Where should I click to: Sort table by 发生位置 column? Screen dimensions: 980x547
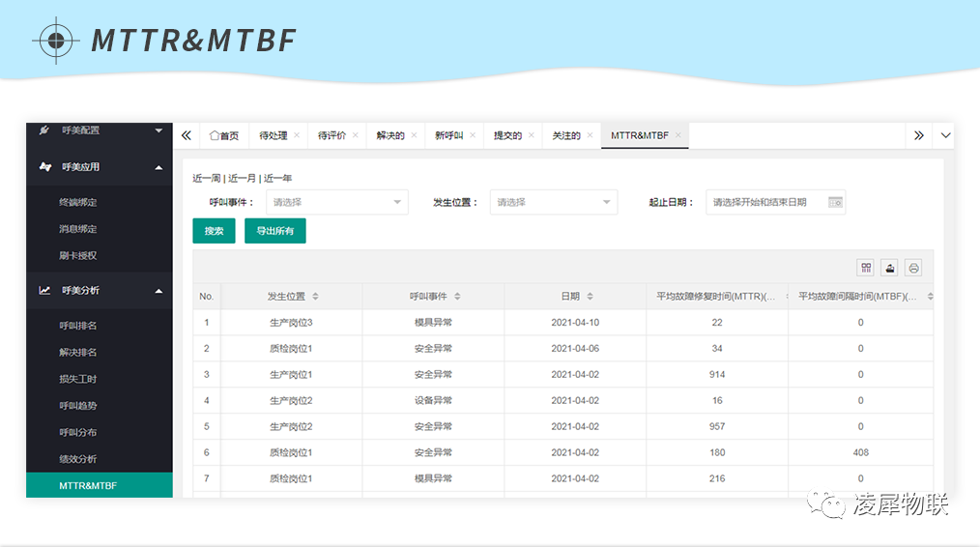[x=315, y=297]
